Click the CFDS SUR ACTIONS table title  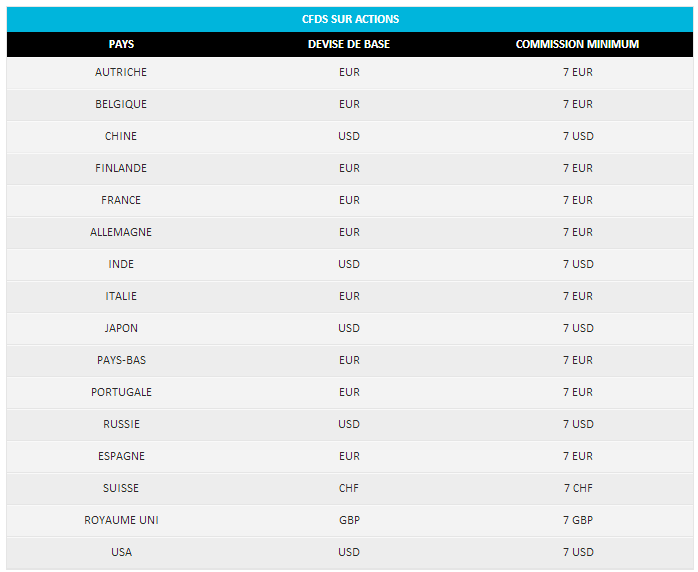point(350,19)
